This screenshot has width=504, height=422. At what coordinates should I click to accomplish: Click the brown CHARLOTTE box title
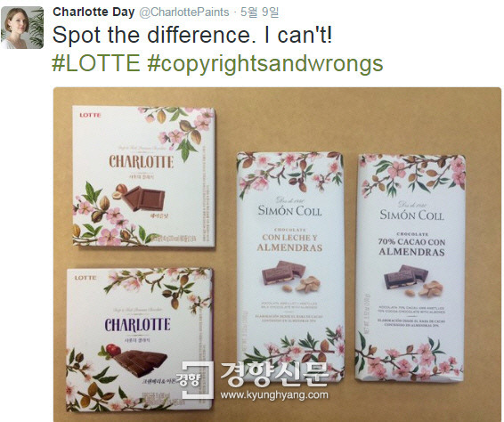[x=141, y=162]
